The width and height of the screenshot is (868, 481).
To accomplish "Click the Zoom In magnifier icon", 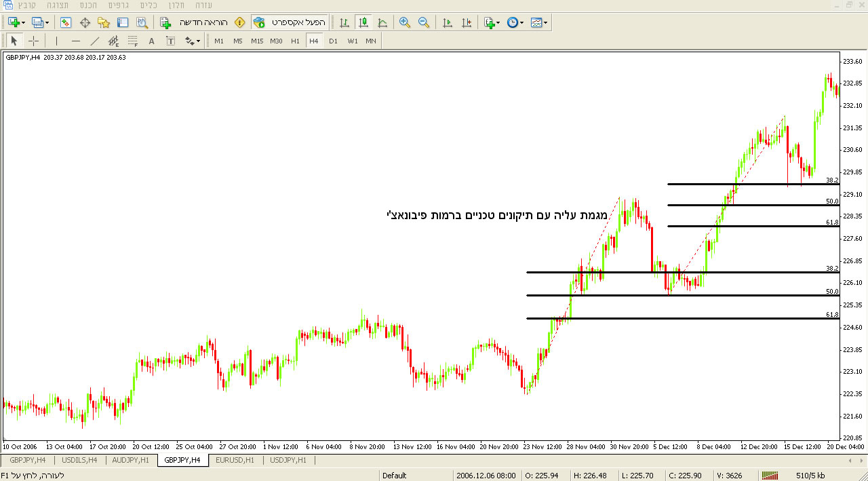I will [x=405, y=22].
